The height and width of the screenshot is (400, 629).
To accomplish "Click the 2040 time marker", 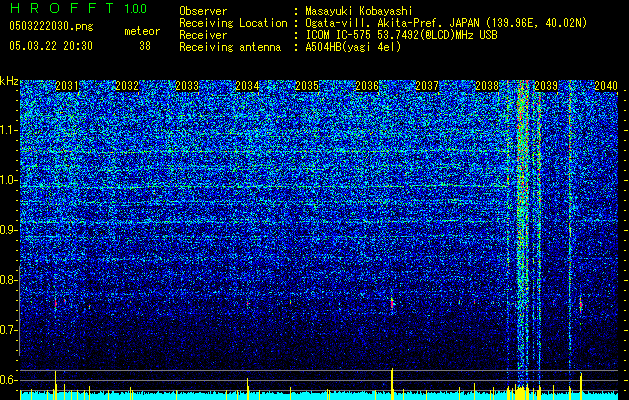I will click(x=606, y=86).
